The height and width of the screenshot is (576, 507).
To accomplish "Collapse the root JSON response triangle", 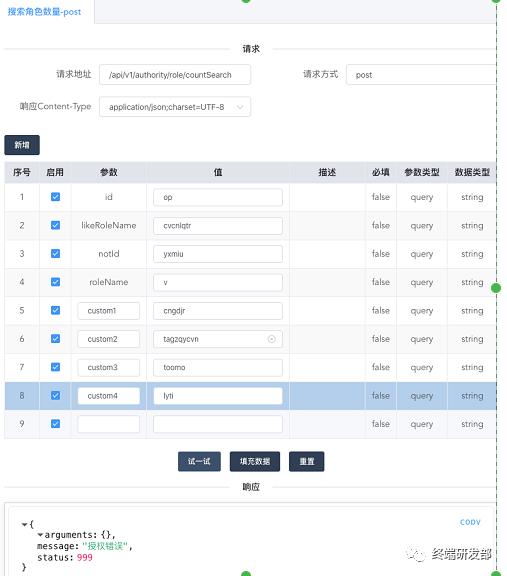I will 24,524.
